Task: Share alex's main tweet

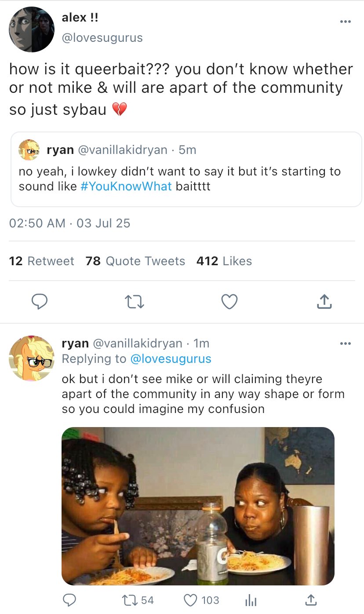Action: (x=324, y=302)
